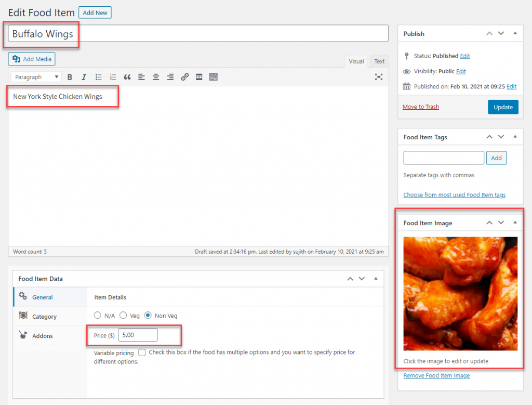Select the Veg radio option
Image resolution: width=532 pixels, height=405 pixels.
123,316
